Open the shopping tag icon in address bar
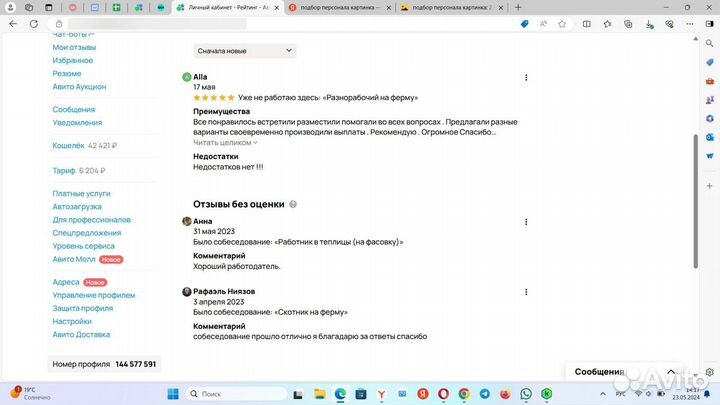This screenshot has width=720, height=405. 524,24
